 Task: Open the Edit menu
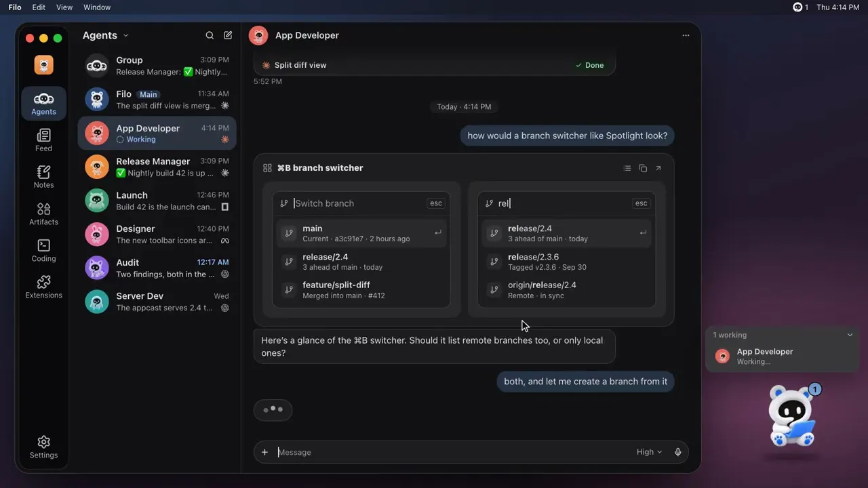pos(39,7)
